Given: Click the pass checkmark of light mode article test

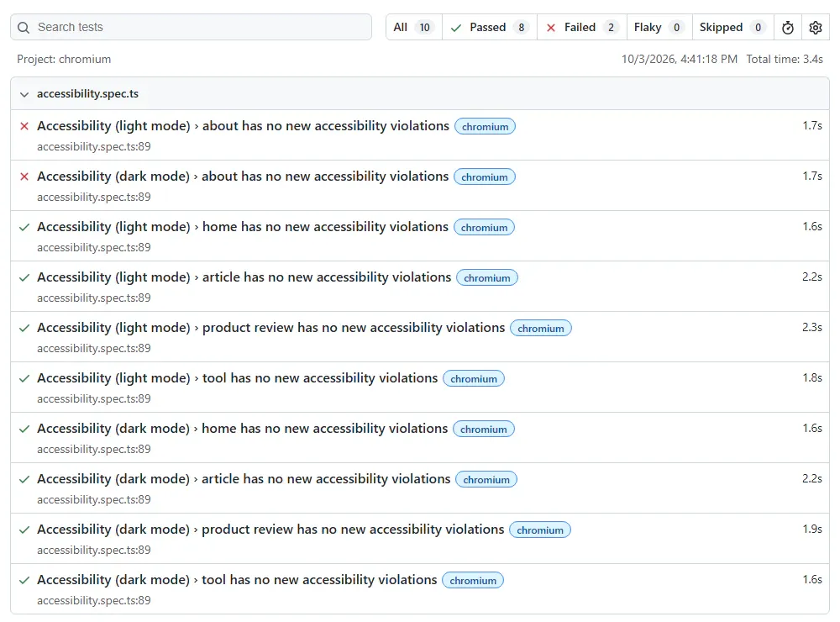Looking at the screenshot, I should 24,277.
